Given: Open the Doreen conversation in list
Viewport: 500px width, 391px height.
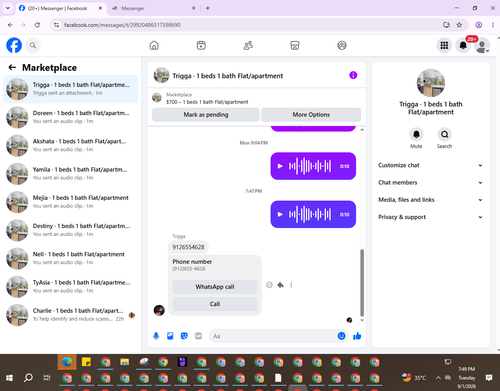Looking at the screenshot, I should click(x=70, y=117).
